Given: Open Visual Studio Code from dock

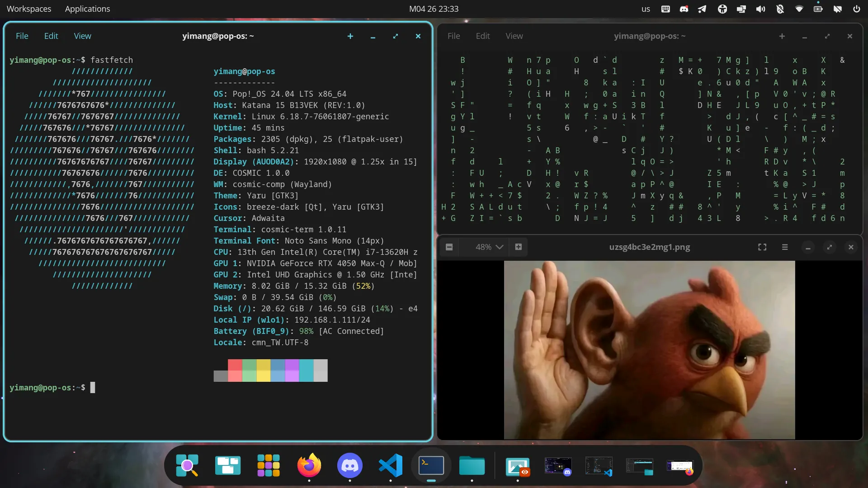Looking at the screenshot, I should tap(391, 465).
